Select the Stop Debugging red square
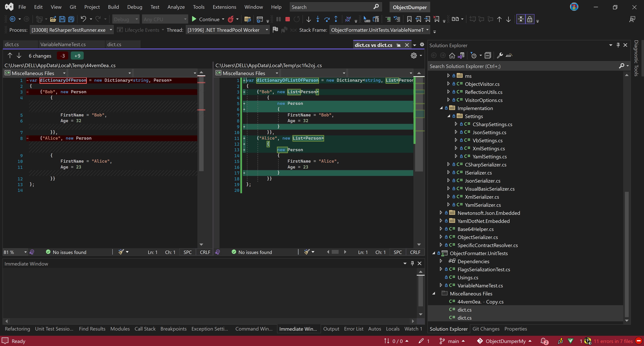The width and height of the screenshot is (644, 346). pos(287,19)
